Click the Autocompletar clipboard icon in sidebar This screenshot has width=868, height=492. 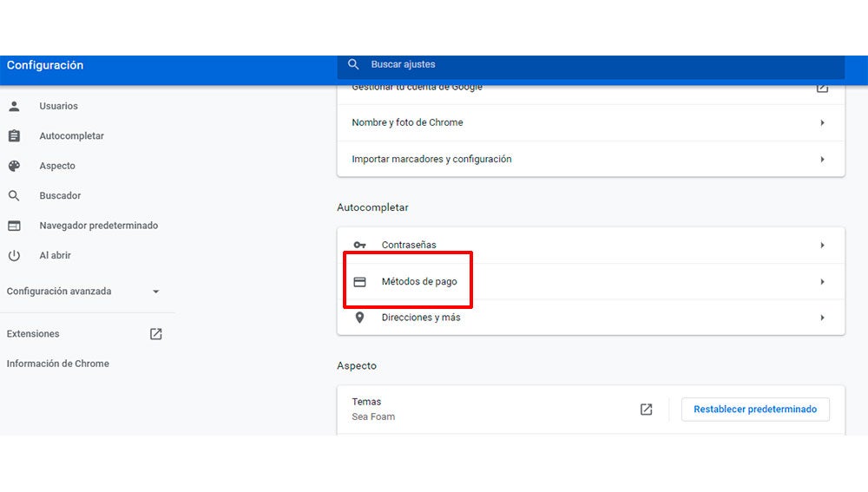[15, 135]
